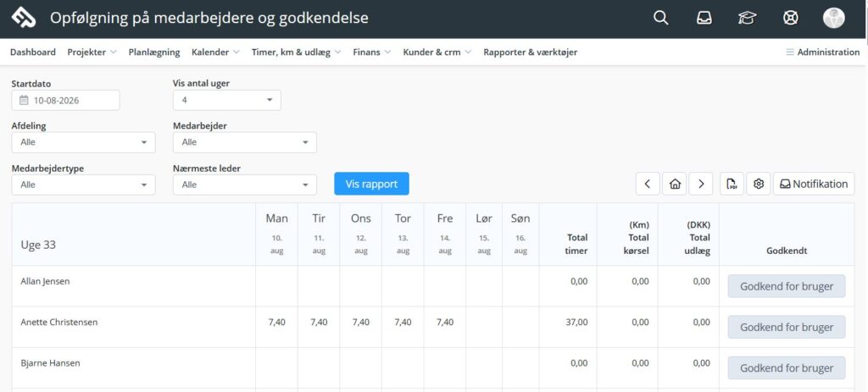868x392 pixels.
Task: Advance to next period with right arrow
Action: coord(701,184)
